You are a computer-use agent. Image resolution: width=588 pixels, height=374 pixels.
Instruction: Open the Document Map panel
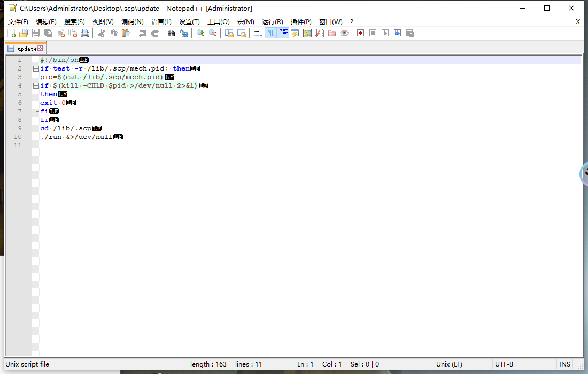[x=307, y=33]
